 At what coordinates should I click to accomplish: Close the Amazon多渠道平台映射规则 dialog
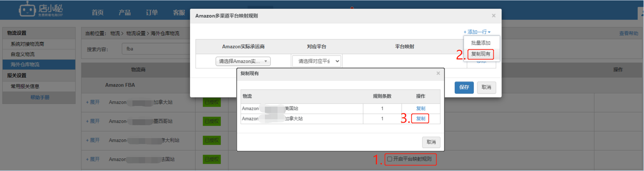pos(493,16)
